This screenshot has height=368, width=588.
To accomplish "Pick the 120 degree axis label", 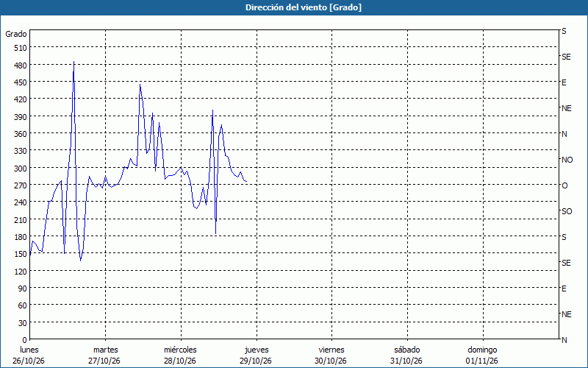I will (x=21, y=272).
